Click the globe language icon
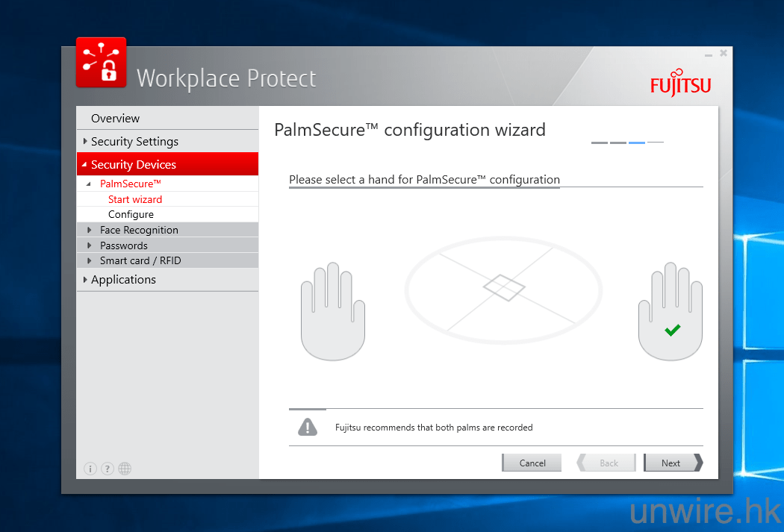784x532 pixels. (125, 469)
